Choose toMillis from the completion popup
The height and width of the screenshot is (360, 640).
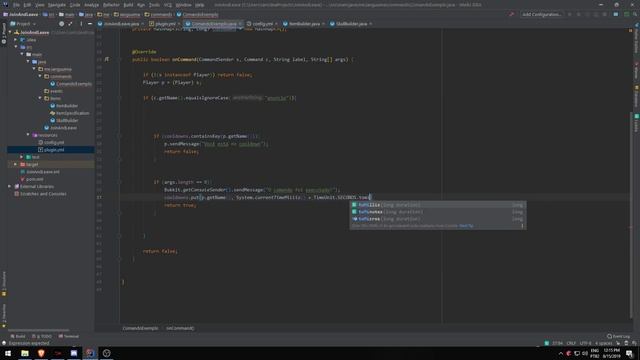click(438, 205)
